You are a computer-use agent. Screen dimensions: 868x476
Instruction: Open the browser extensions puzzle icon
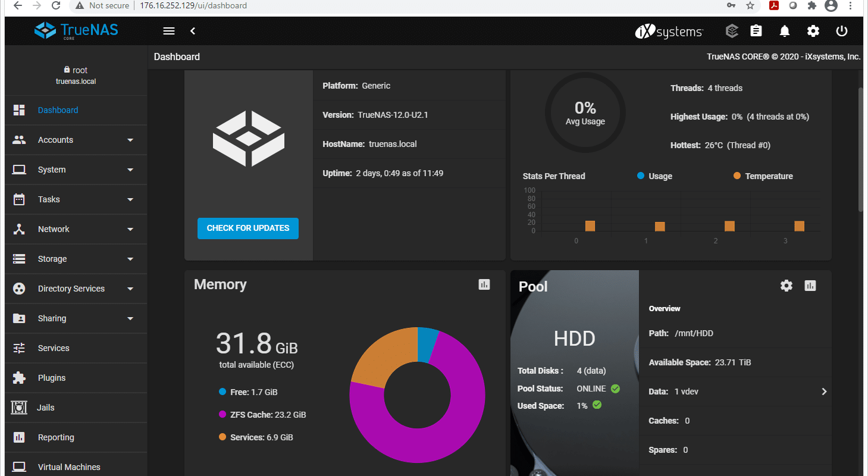pyautogui.click(x=811, y=5)
